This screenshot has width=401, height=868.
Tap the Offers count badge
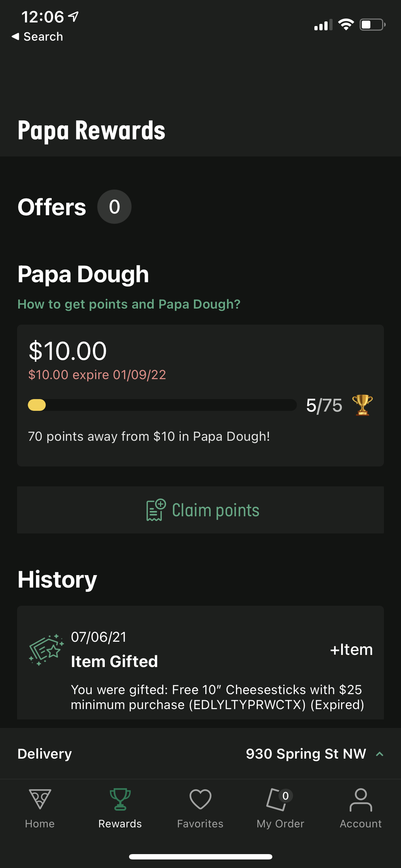pos(114,207)
